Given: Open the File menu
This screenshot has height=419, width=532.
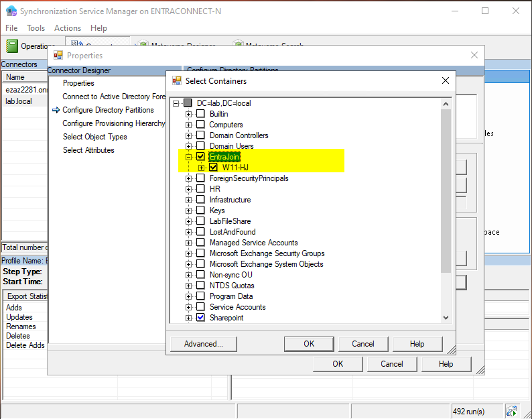Looking at the screenshot, I should click(11, 28).
